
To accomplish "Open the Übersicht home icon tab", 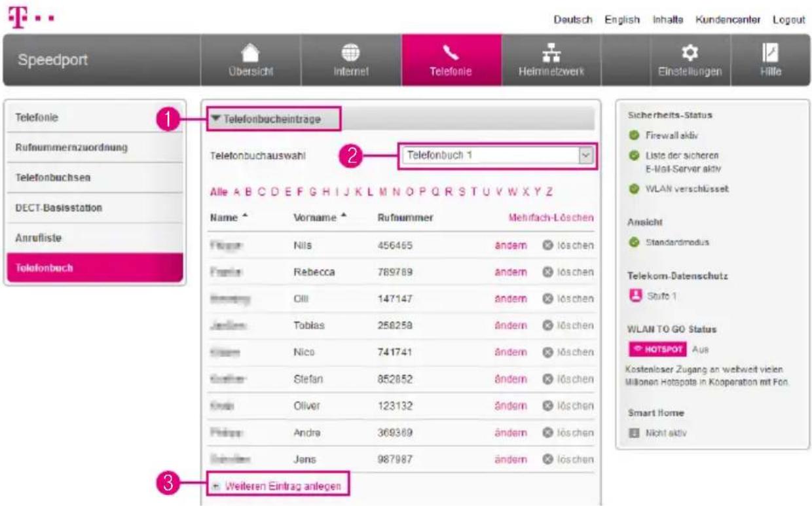I will (x=250, y=60).
